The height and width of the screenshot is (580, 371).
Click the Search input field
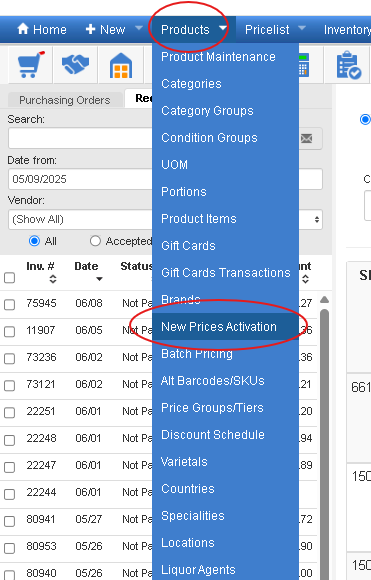pos(80,138)
